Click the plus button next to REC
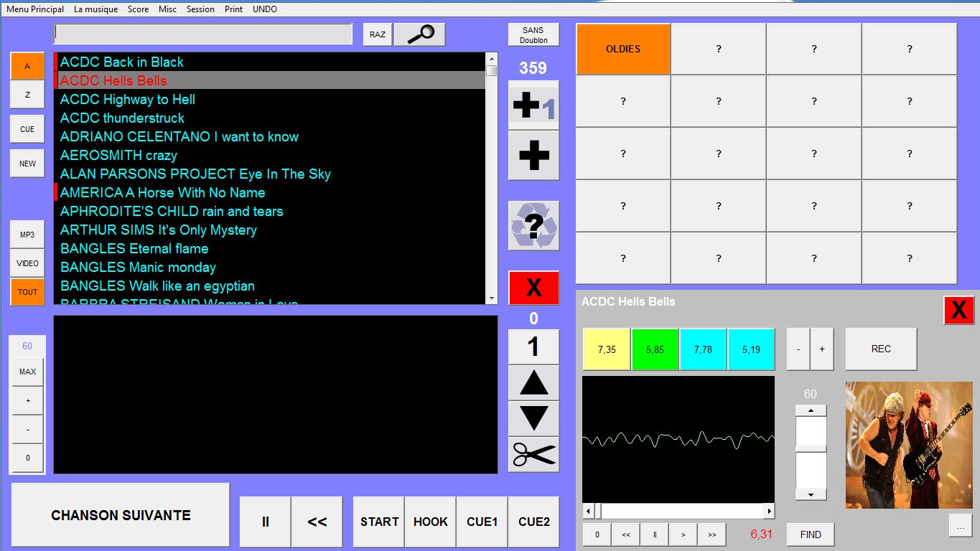The width and height of the screenshot is (980, 551). tap(822, 349)
